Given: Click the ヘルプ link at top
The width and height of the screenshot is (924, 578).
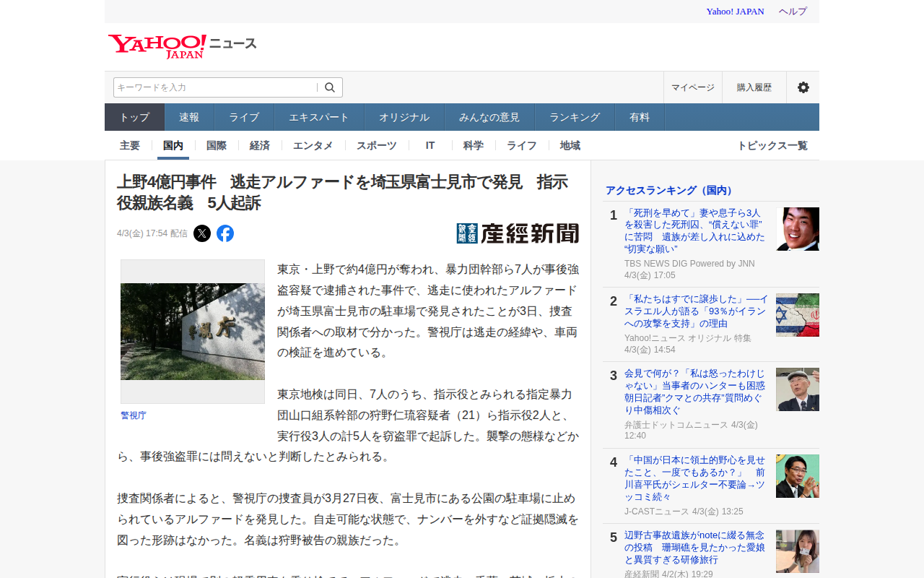Looking at the screenshot, I should tap(793, 12).
